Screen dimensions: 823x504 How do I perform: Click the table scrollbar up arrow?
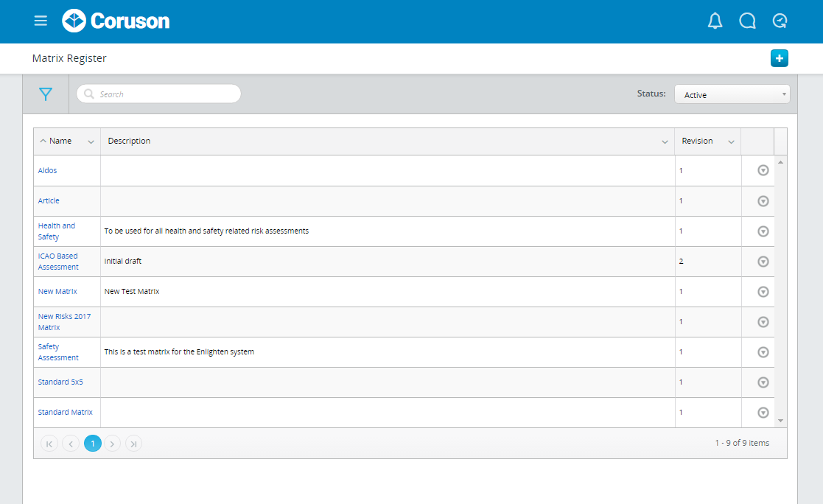click(x=780, y=162)
